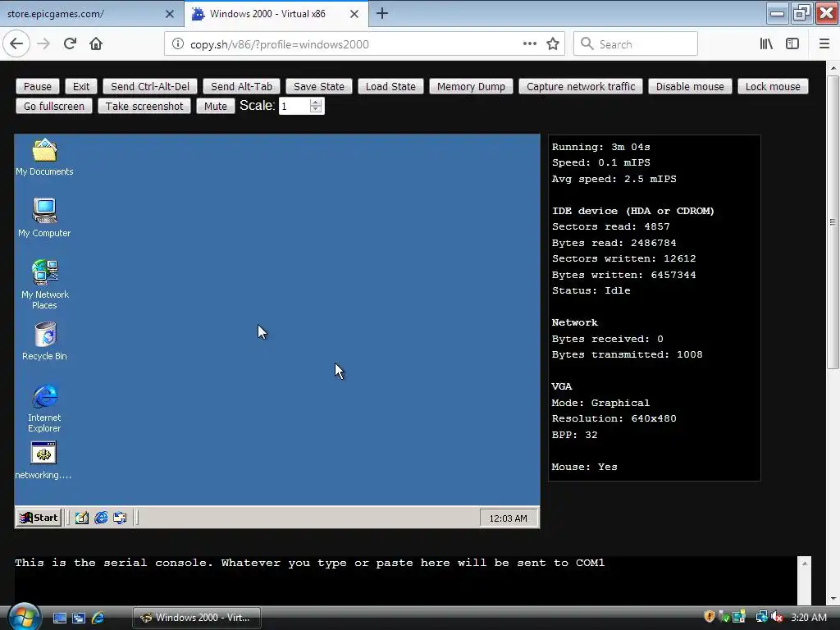Select Windows 2000 - Virt... taskbar button
This screenshot has width=840, height=630.
click(x=197, y=618)
